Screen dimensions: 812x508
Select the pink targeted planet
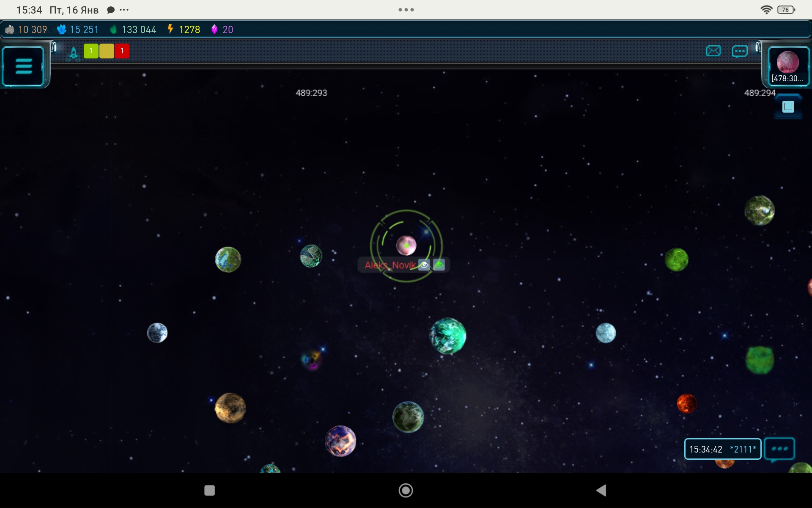coord(406,246)
